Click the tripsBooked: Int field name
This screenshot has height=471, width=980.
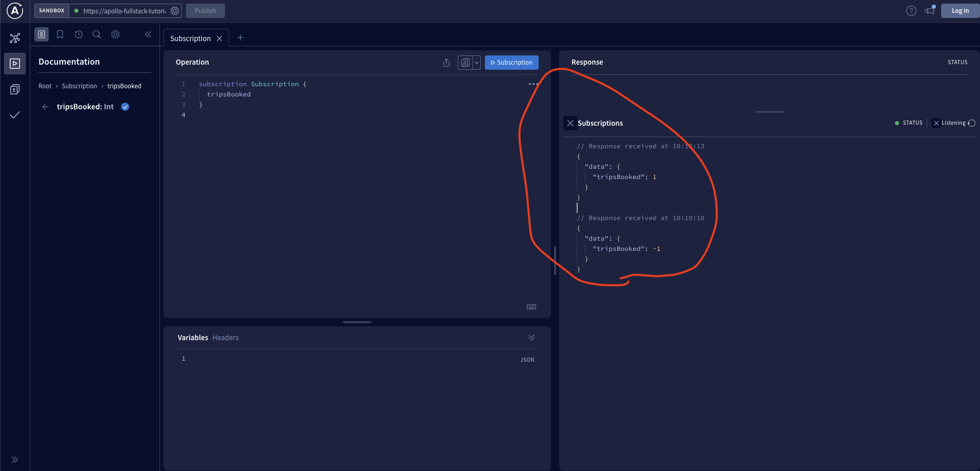(x=85, y=107)
